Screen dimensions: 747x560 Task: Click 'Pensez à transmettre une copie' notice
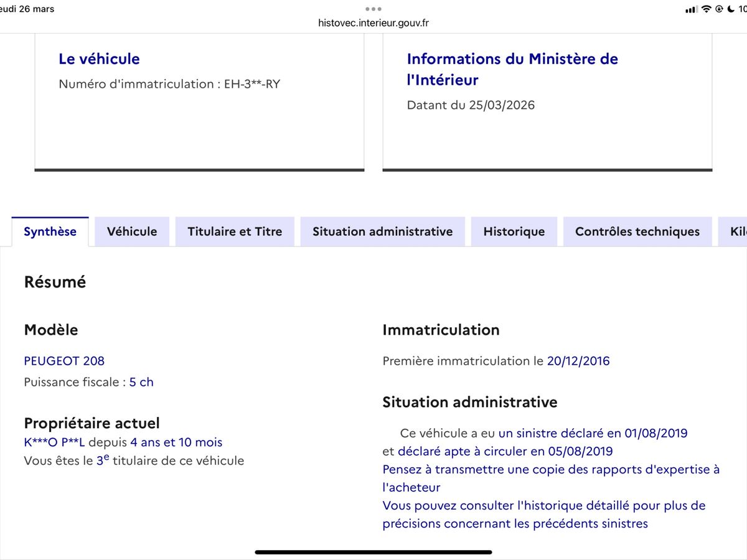(x=551, y=478)
